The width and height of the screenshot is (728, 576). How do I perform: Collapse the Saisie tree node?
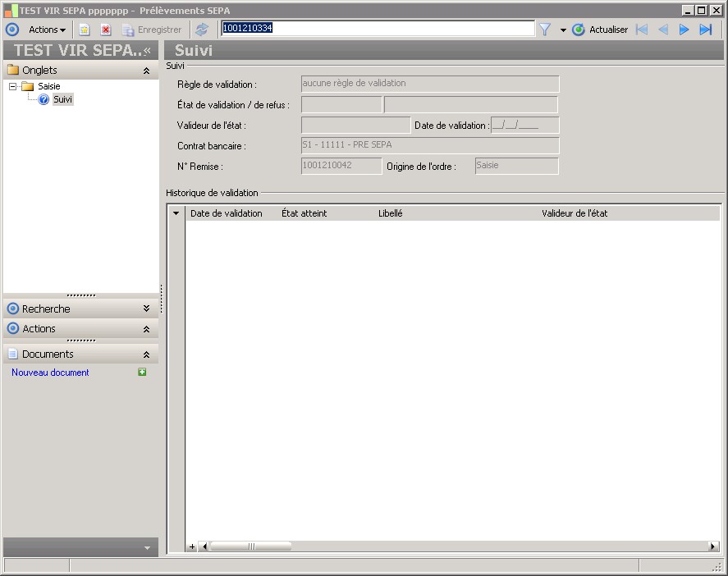point(12,86)
